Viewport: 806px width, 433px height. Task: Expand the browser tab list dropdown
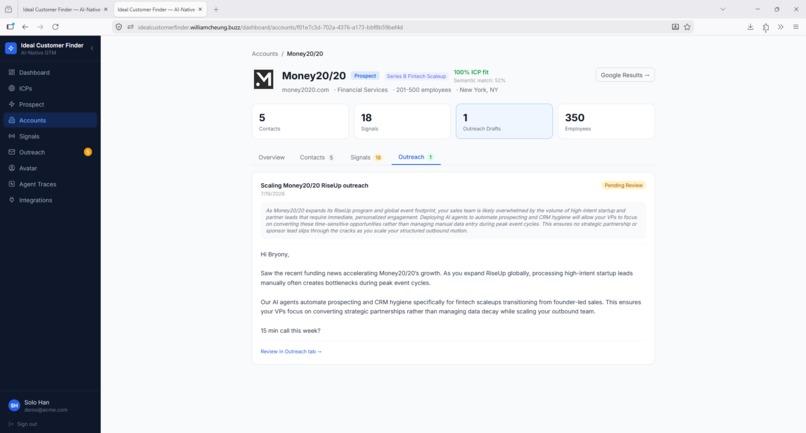723,9
